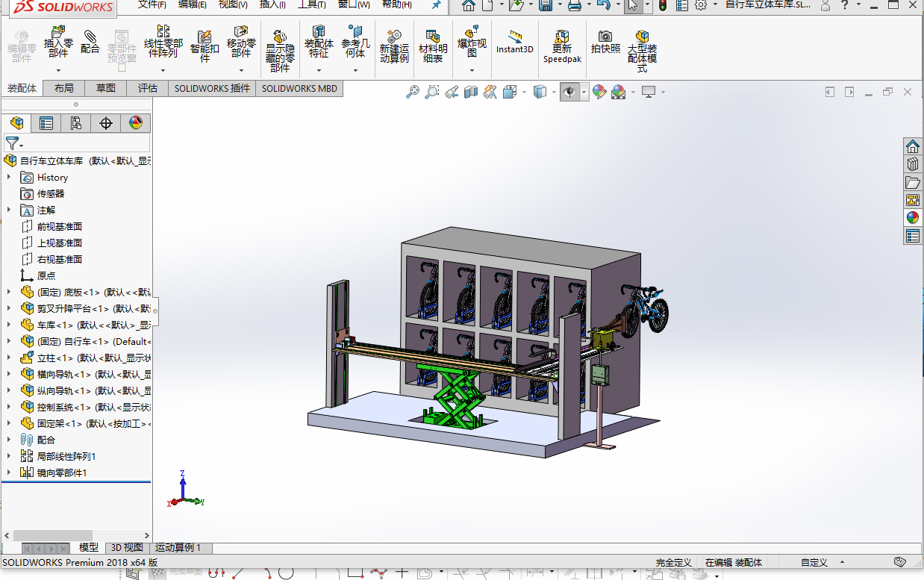Click the Display Style cube icon
This screenshot has width=924, height=580.
click(x=540, y=92)
